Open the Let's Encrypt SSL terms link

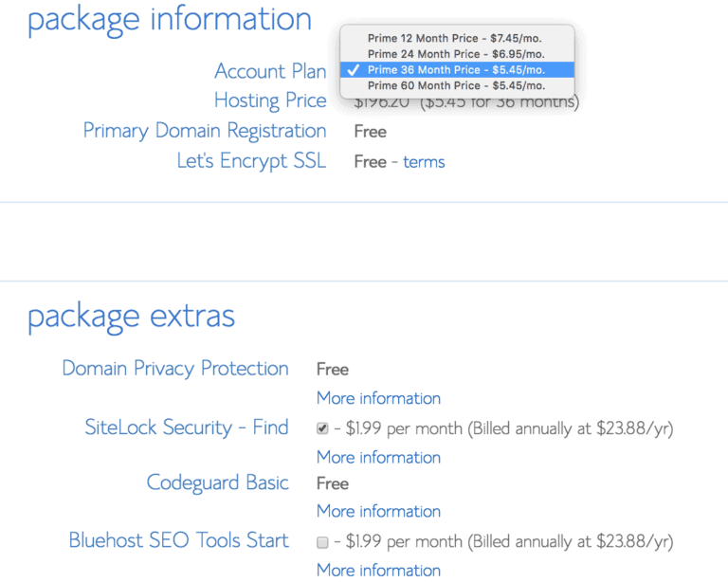424,162
